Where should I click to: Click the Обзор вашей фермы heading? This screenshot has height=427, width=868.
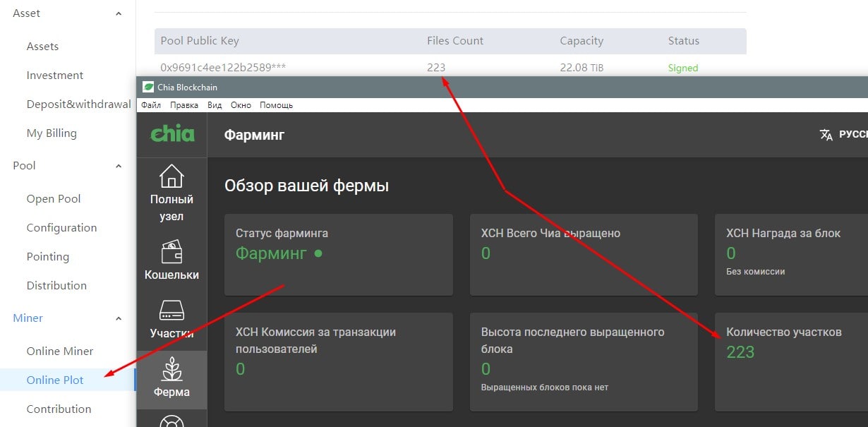click(x=306, y=186)
